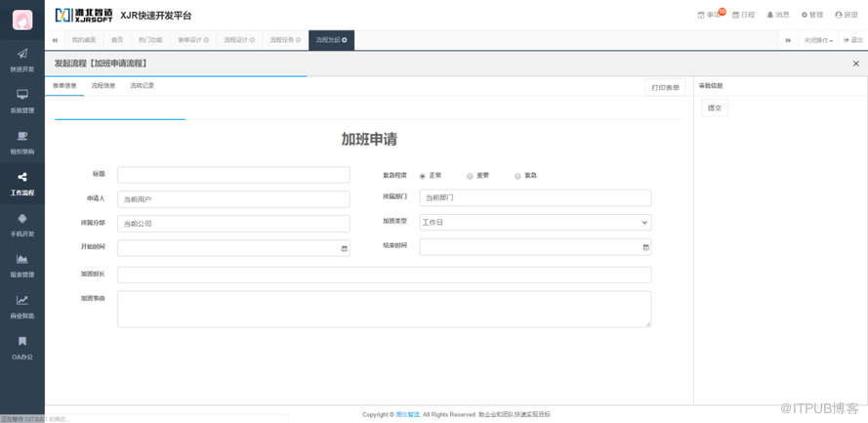Open 系统管理 sidebar section
The height and width of the screenshot is (423, 868).
pos(21,101)
